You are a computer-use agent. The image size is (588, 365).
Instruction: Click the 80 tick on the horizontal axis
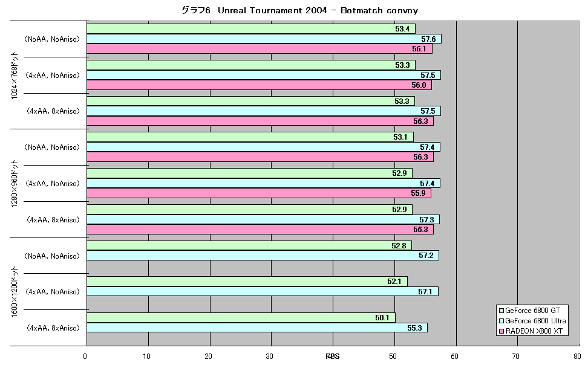(577, 357)
